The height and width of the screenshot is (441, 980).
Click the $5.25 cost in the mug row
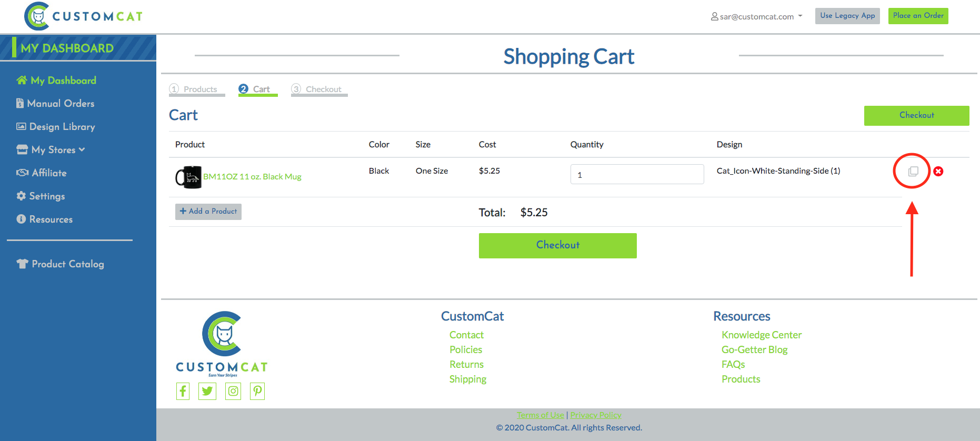pyautogui.click(x=489, y=171)
